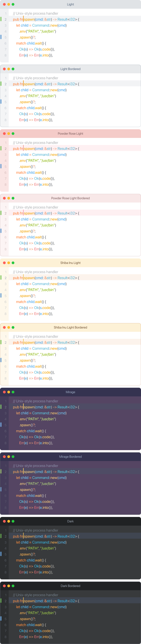Click green zoom button in Mirage Bordered window
The height and width of the screenshot is (644, 141).
point(13,457)
